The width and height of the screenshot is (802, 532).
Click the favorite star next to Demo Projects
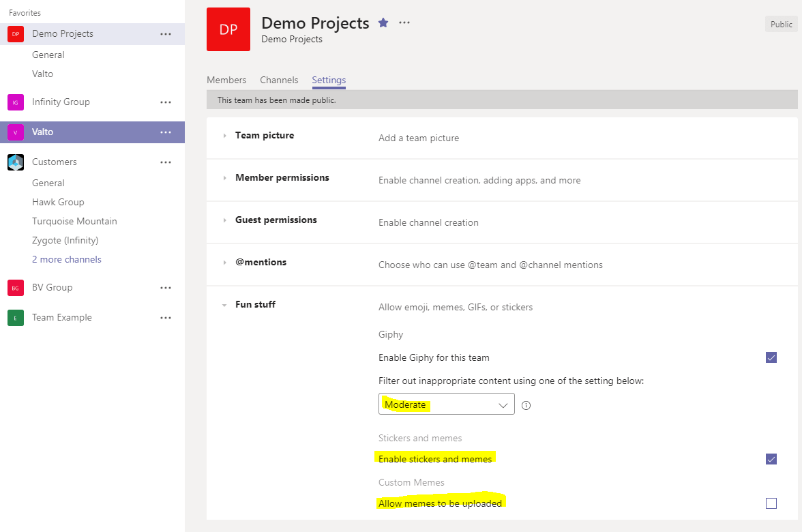pyautogui.click(x=383, y=23)
